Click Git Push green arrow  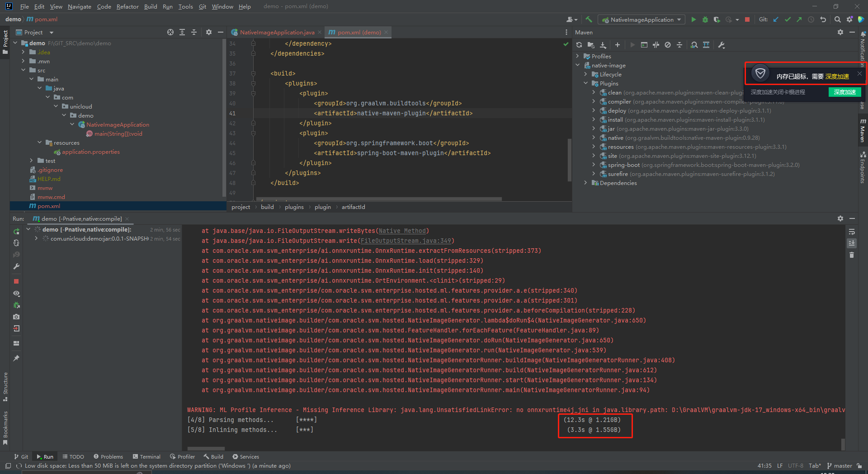point(799,19)
